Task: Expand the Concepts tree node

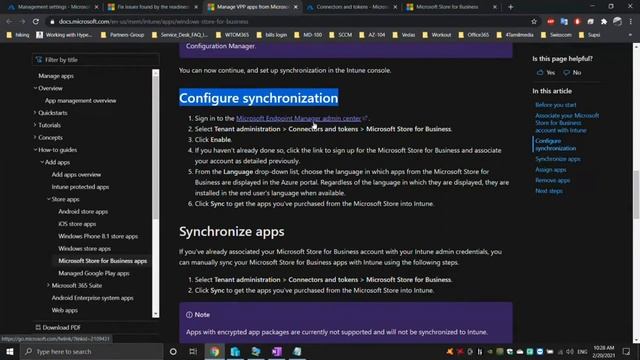Action: (x=35, y=137)
